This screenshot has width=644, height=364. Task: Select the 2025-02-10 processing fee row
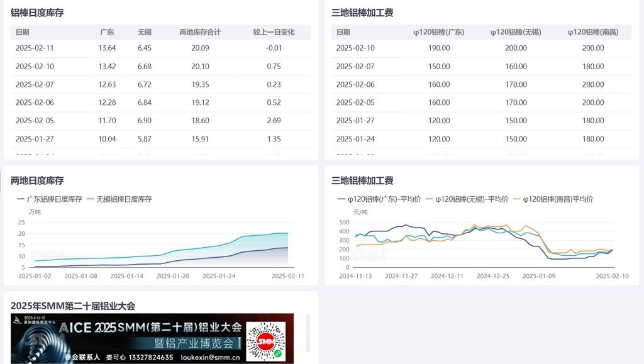pos(481,48)
